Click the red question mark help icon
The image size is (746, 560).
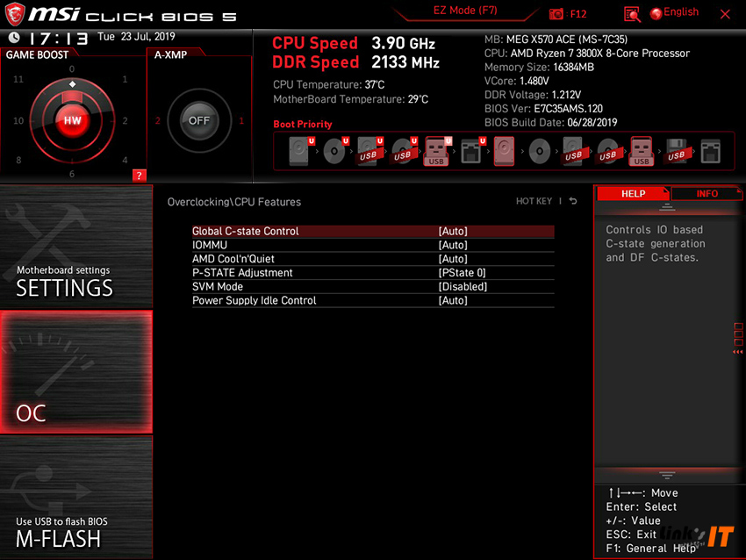point(139,176)
